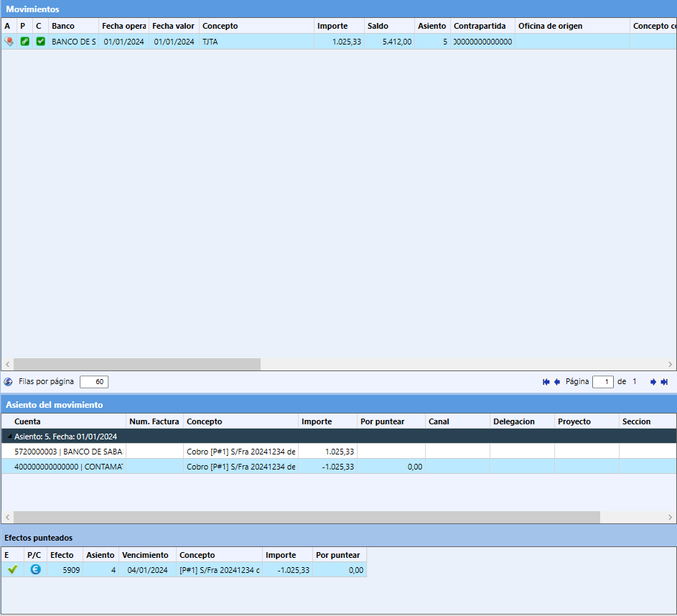Screen dimensions: 677x616
Task: Click the Seccion column header
Action: tap(648, 421)
